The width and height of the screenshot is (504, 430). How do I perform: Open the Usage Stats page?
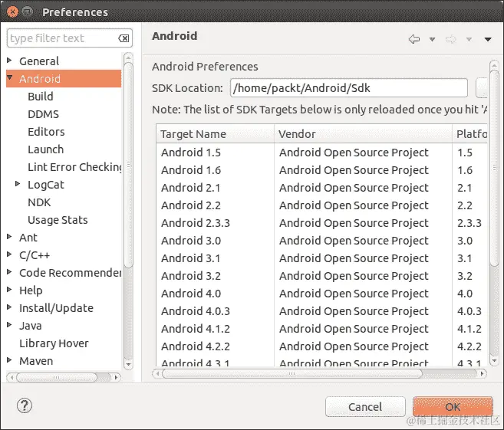click(x=58, y=220)
